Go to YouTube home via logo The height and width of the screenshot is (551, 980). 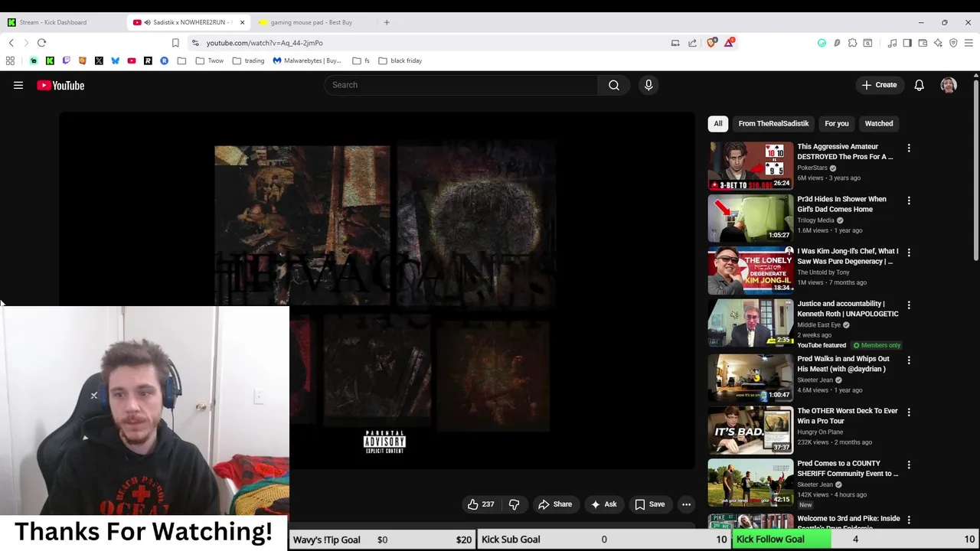[x=60, y=85]
